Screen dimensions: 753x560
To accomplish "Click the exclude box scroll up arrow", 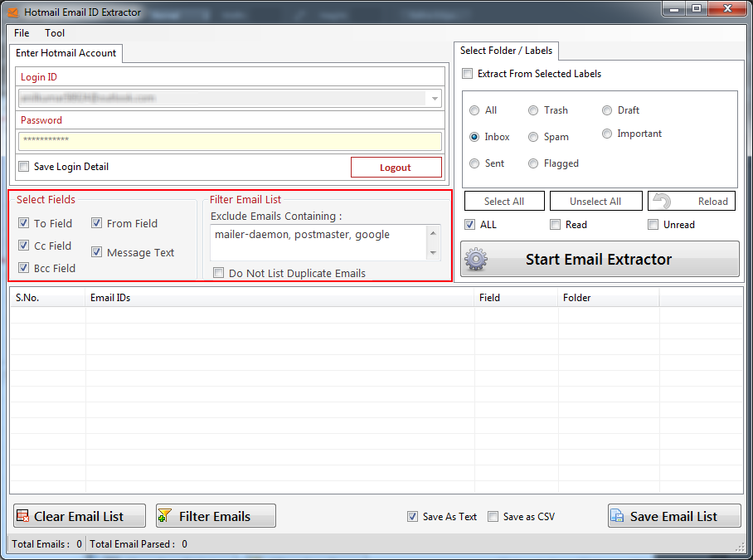I will pyautogui.click(x=433, y=233).
